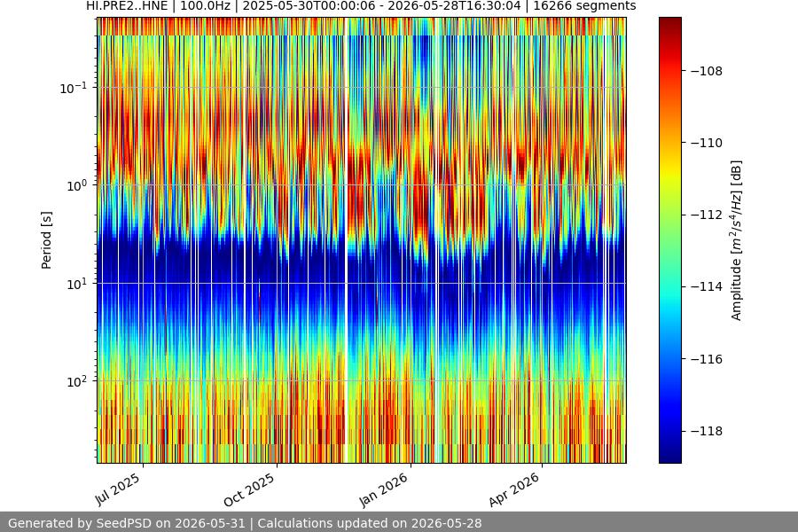
Task: Click the 10^1 period tick label
Action: [x=76, y=284]
